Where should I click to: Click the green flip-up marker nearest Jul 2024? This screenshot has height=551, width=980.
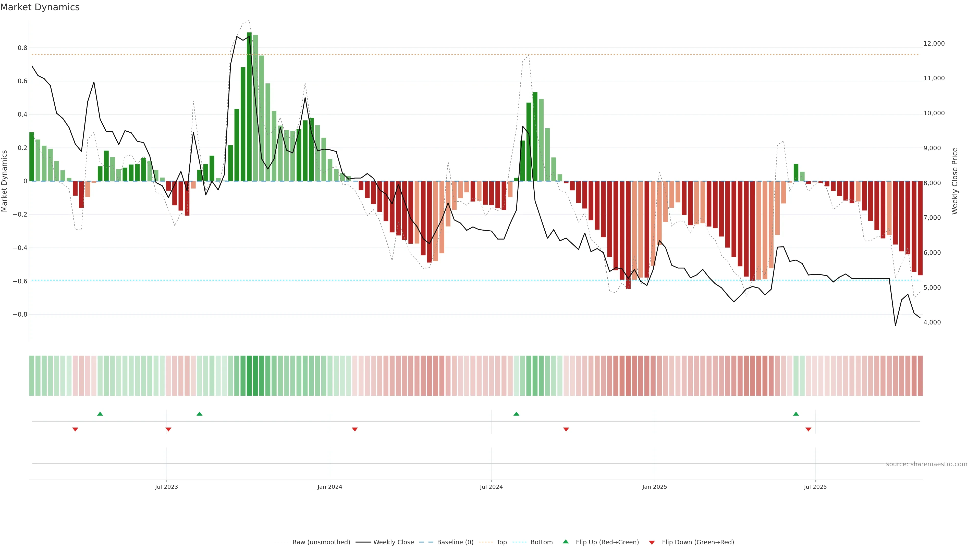tap(516, 414)
